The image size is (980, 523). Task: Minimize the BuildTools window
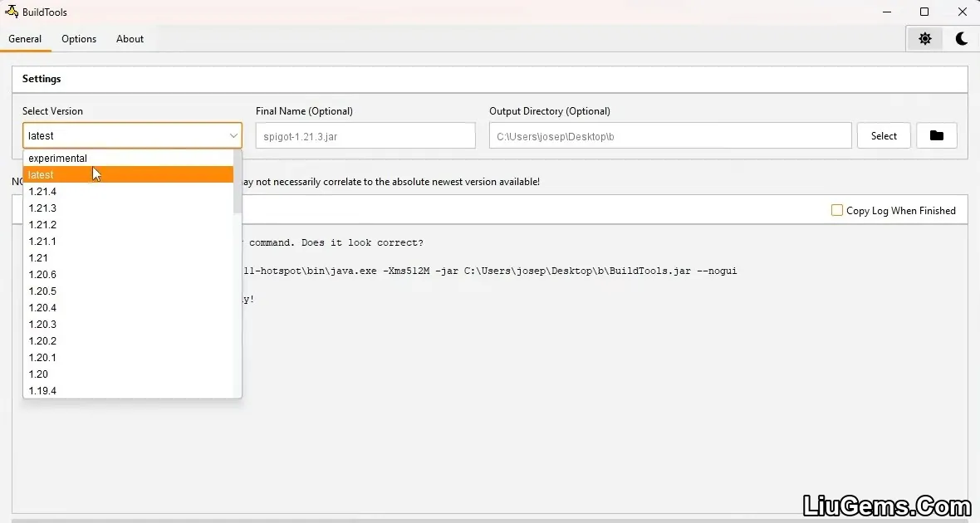[887, 12]
